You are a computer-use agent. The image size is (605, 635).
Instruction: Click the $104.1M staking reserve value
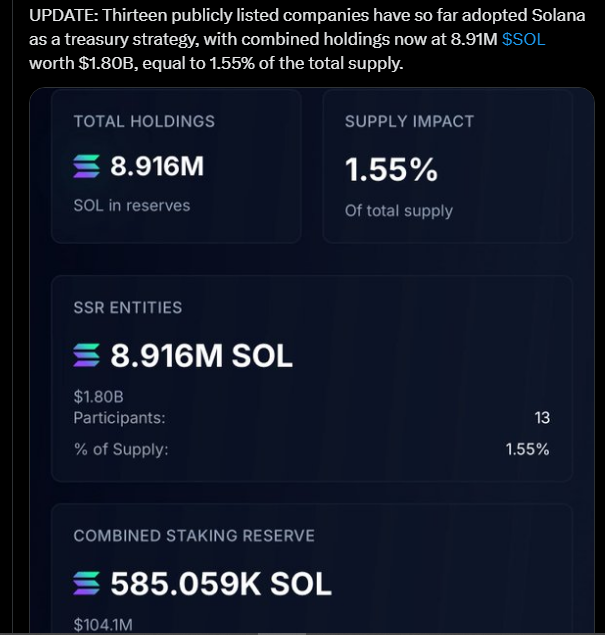click(103, 625)
